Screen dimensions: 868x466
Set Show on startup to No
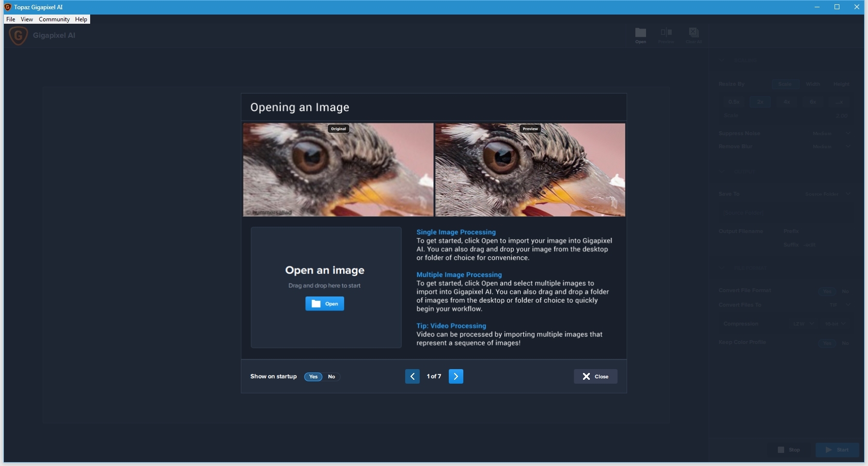point(331,377)
